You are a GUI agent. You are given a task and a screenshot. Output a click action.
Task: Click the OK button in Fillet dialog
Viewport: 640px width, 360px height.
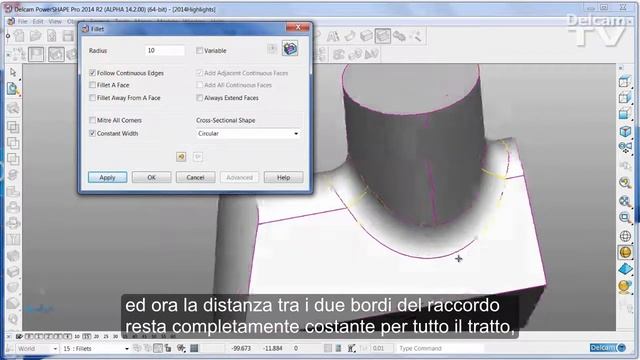click(x=151, y=177)
